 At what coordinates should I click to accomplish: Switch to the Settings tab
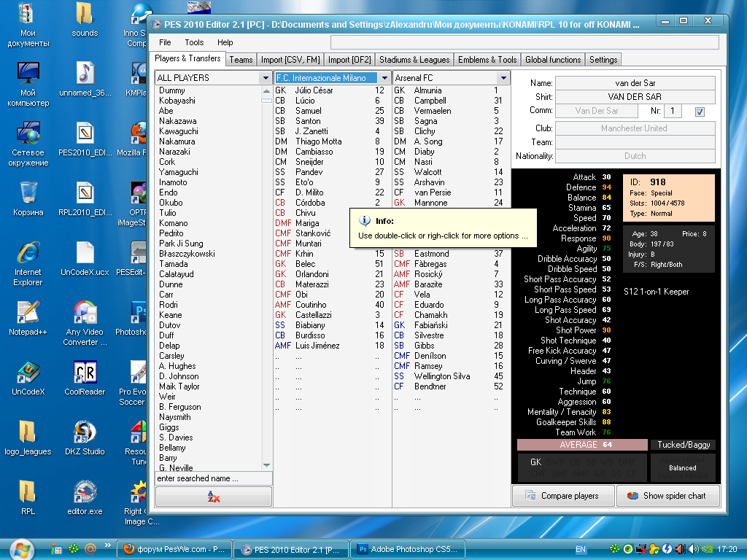pos(603,60)
